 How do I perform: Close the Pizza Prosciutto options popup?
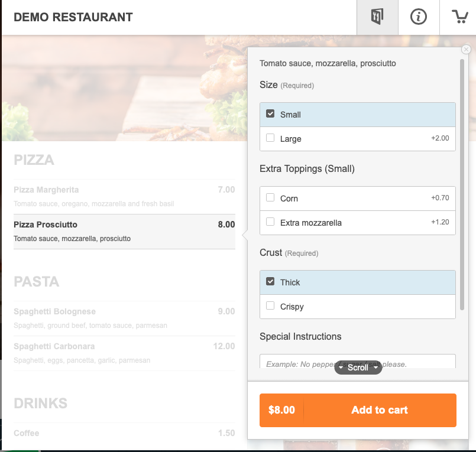tap(466, 49)
